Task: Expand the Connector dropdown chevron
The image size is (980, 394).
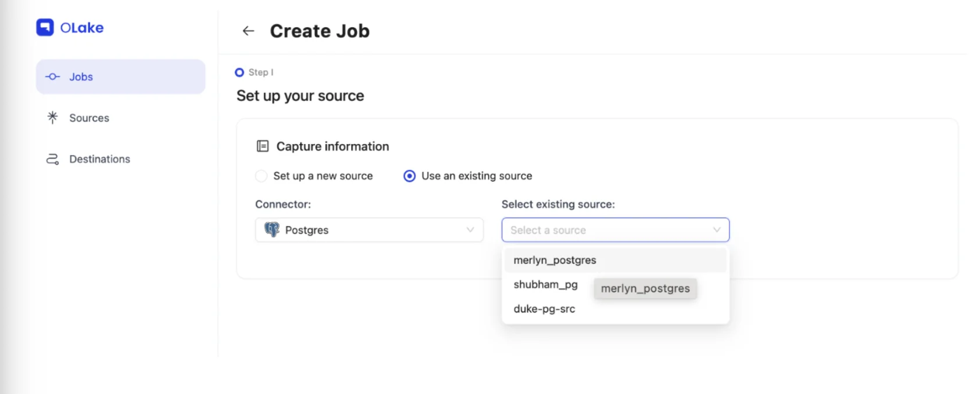Action: [x=470, y=230]
